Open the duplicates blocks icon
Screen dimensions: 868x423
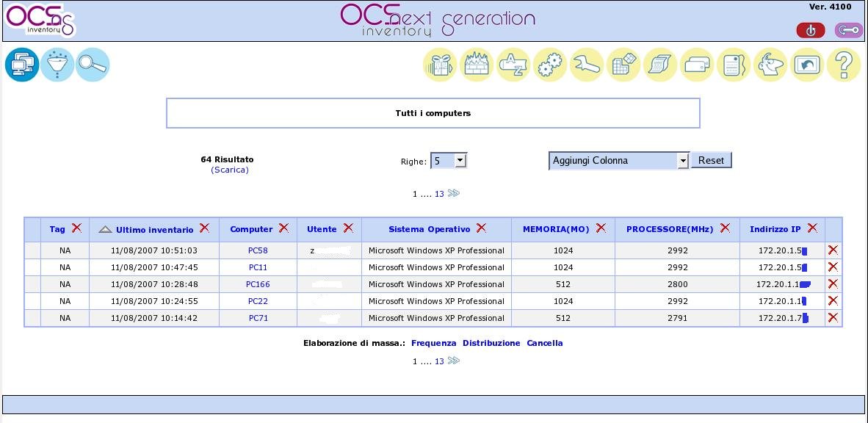(x=623, y=65)
